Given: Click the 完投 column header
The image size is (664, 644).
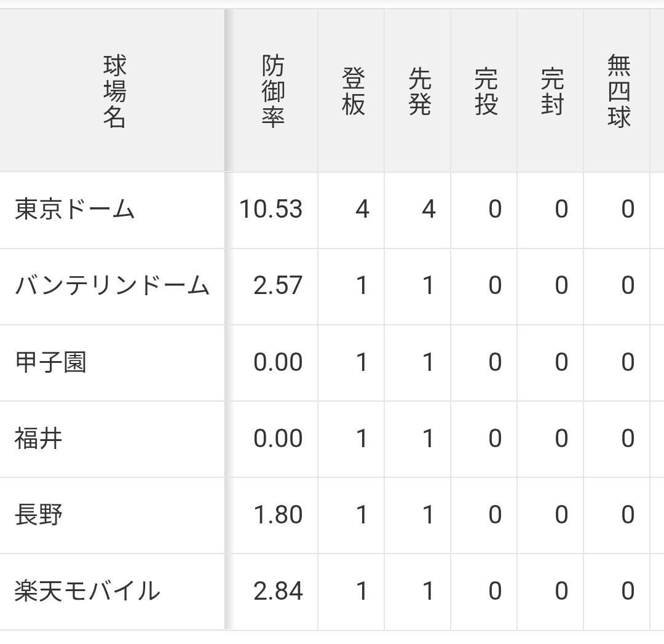Looking at the screenshot, I should (x=486, y=91).
